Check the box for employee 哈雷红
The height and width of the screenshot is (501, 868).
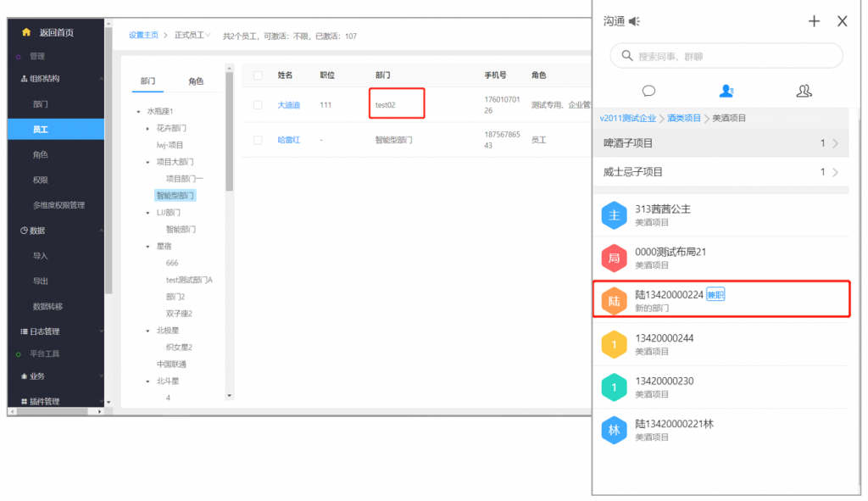point(258,140)
